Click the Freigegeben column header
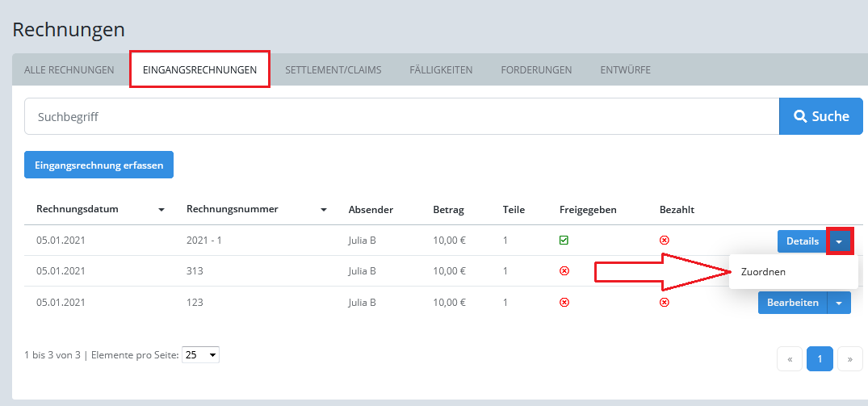 [x=588, y=210]
